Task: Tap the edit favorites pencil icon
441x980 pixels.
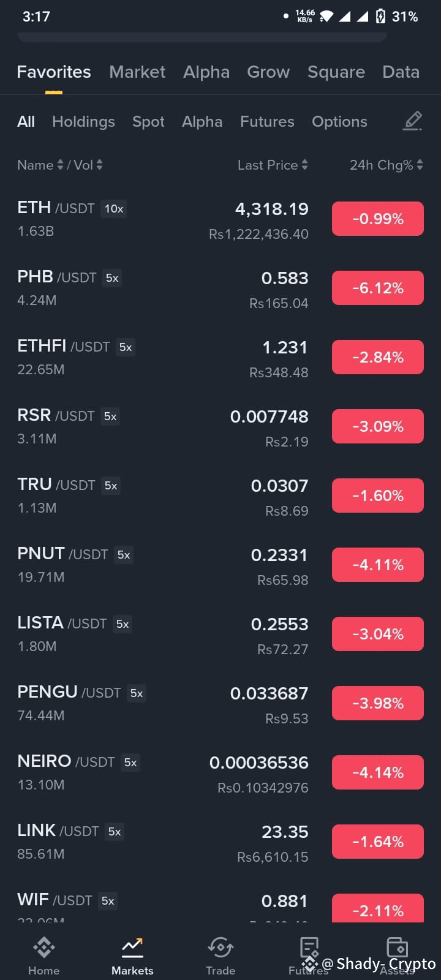Action: pos(413,121)
